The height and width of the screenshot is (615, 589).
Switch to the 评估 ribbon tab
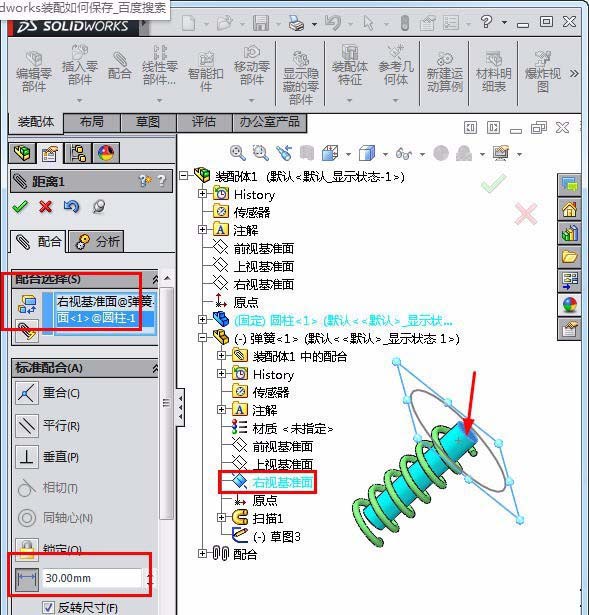pyautogui.click(x=204, y=122)
